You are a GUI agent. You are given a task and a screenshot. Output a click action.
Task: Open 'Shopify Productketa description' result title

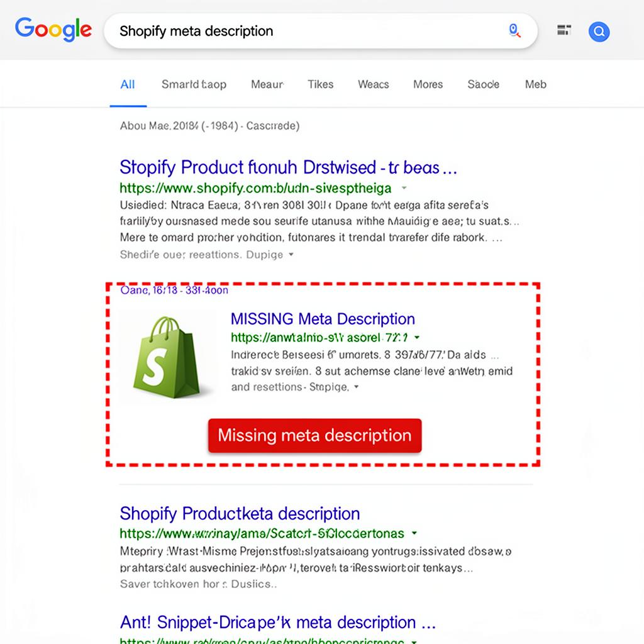click(240, 514)
